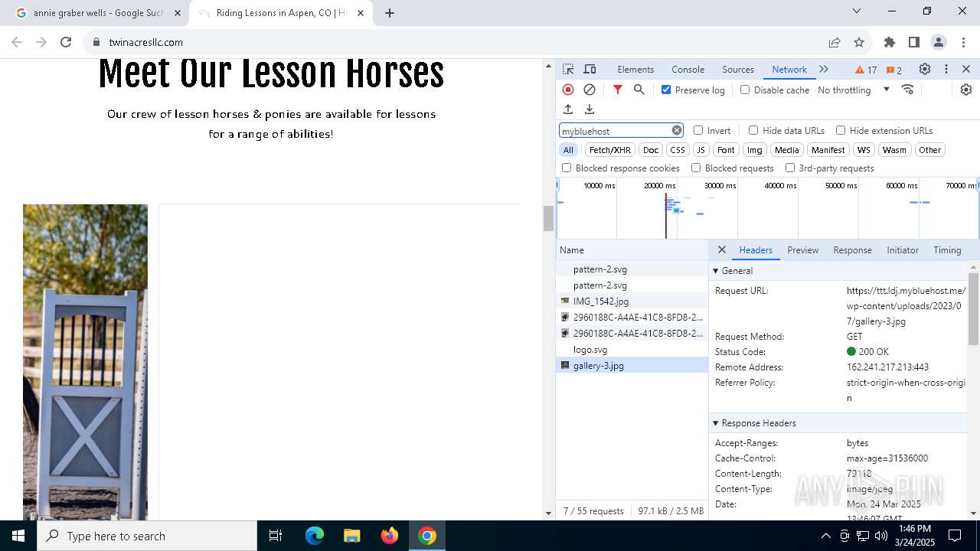Toggle the network filter funnel icon
The image size is (980, 551).
618,90
